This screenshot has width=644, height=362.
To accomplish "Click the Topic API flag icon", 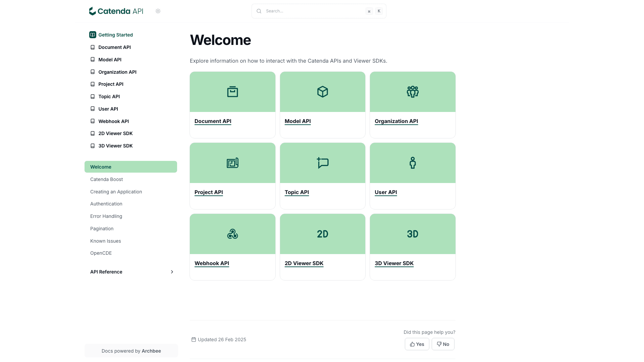I will click(322, 163).
